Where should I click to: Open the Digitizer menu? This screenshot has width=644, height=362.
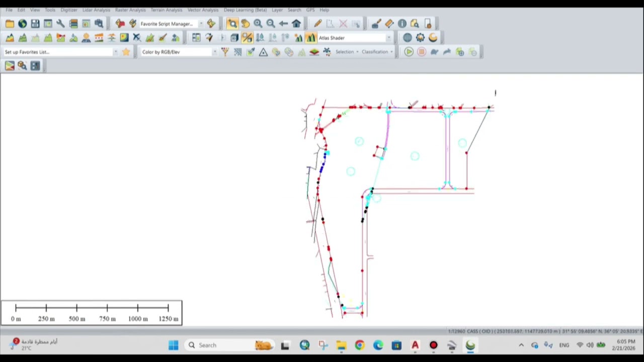click(x=69, y=10)
